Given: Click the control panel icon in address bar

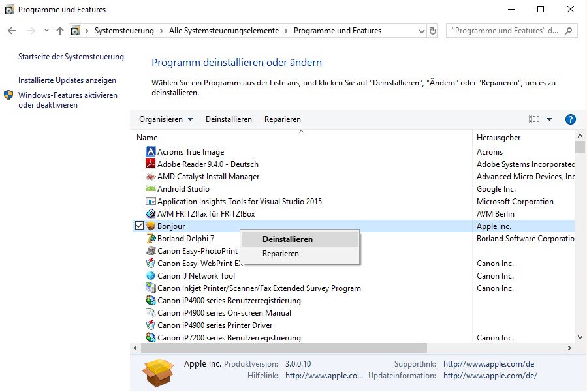Looking at the screenshot, I should point(75,31).
